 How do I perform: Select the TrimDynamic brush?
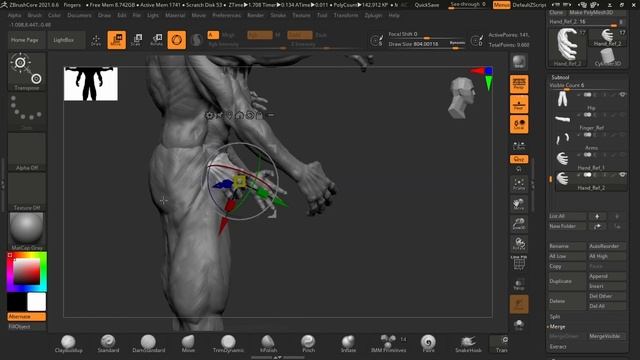click(228, 344)
